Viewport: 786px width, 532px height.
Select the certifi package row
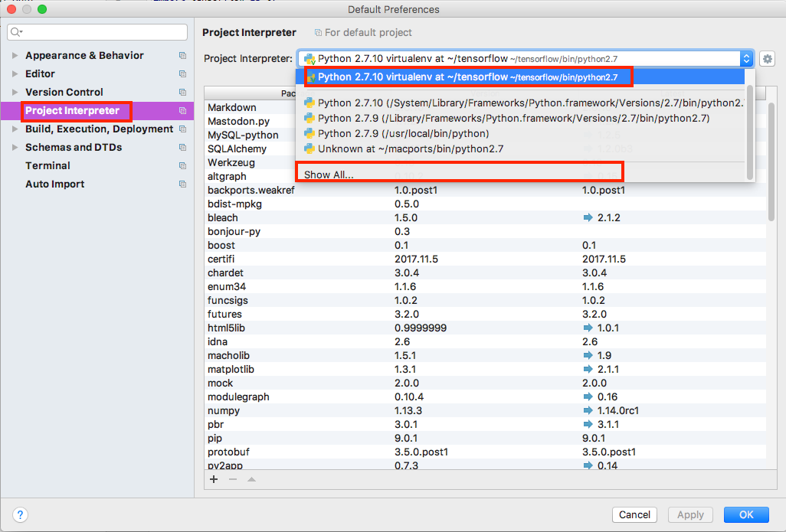tap(485, 259)
